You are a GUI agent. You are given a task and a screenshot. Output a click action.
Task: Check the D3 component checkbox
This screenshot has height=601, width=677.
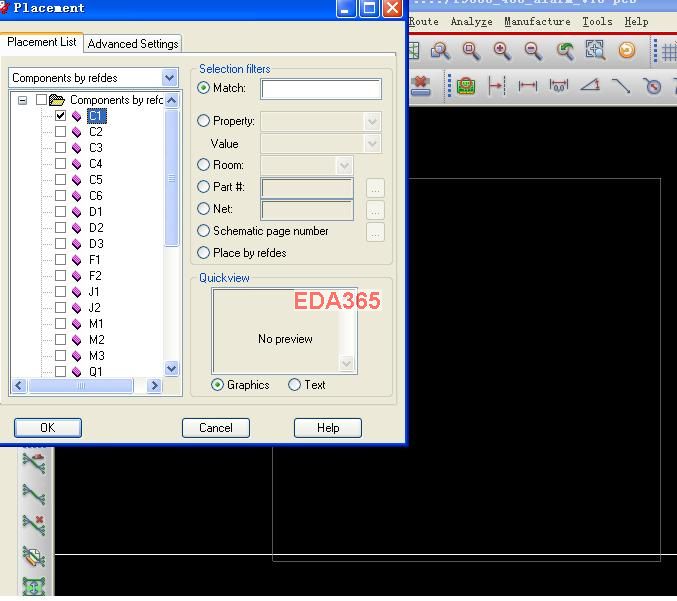point(60,244)
